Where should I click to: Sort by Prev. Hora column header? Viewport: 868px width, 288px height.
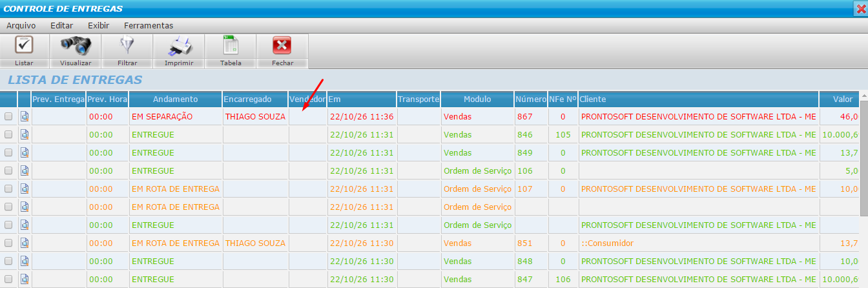(x=107, y=99)
